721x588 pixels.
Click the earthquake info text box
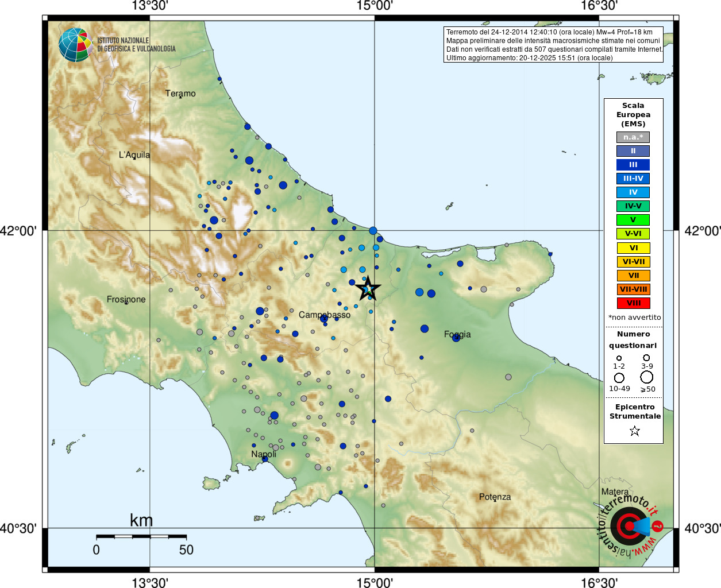(554, 45)
